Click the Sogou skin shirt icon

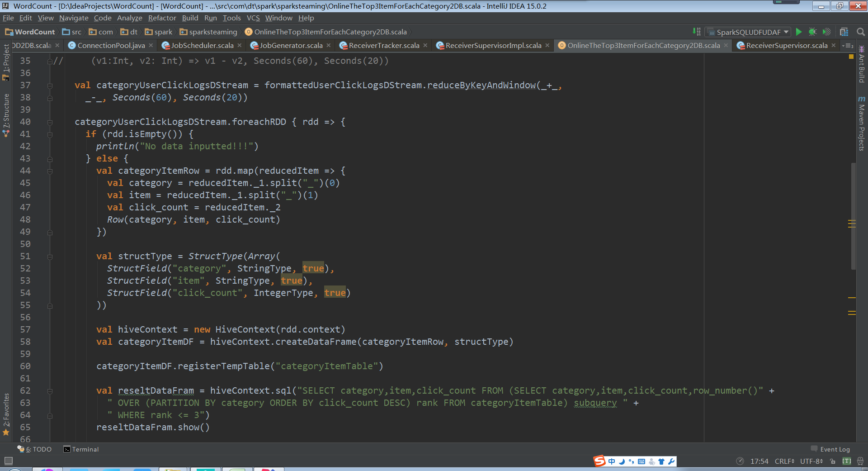point(661,461)
